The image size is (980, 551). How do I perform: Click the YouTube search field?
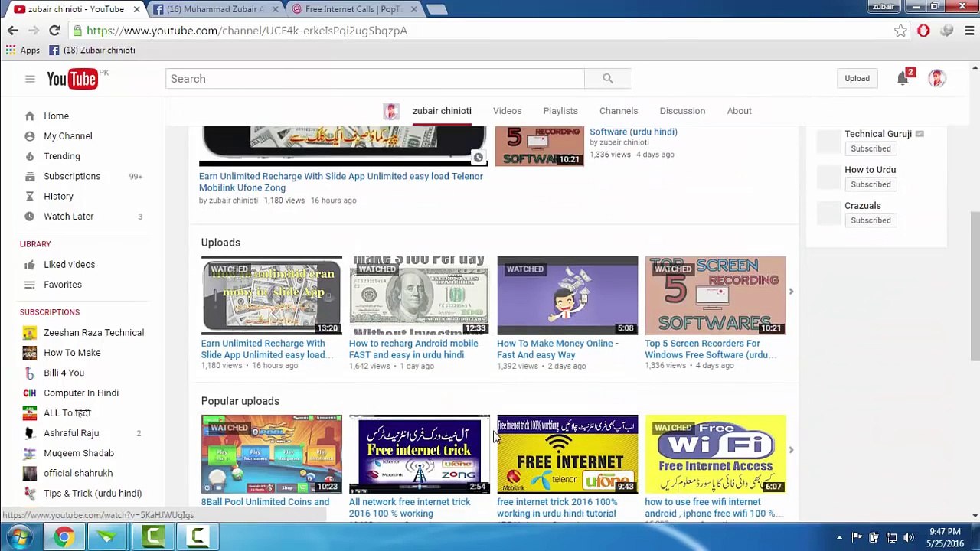374,79
